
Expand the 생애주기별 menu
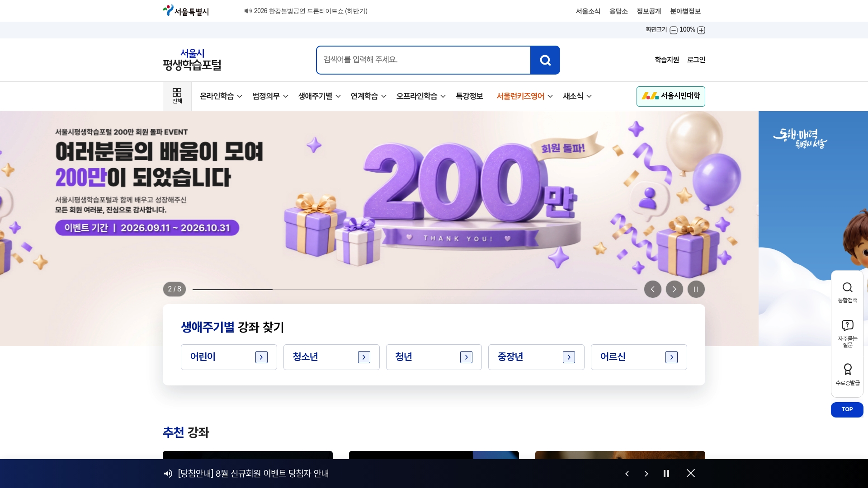click(x=320, y=96)
